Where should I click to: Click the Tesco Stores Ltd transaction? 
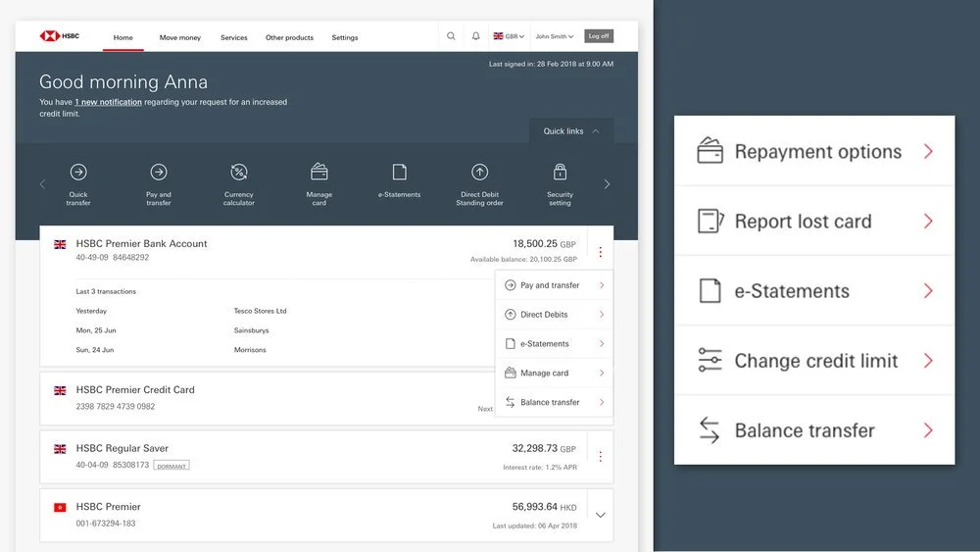tap(260, 311)
